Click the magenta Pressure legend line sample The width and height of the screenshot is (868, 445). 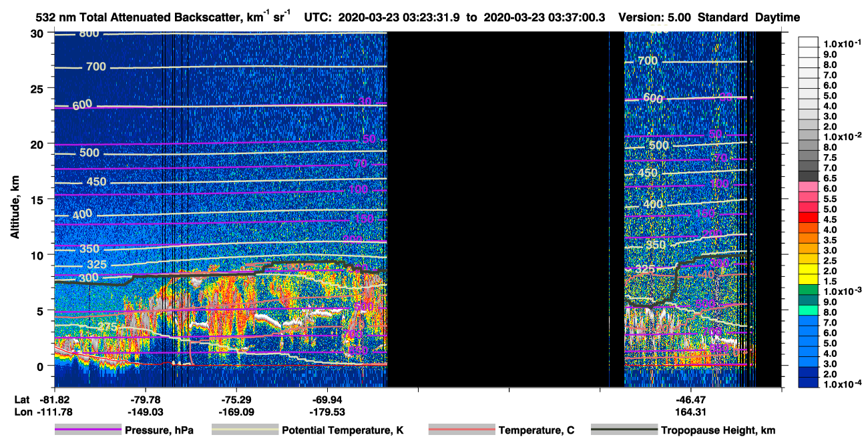click(88, 430)
